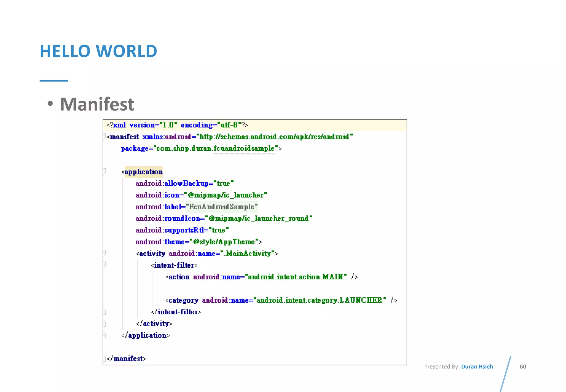This screenshot has height=392, width=566.
Task: Click the Manifest bullet heading
Action: tap(97, 104)
